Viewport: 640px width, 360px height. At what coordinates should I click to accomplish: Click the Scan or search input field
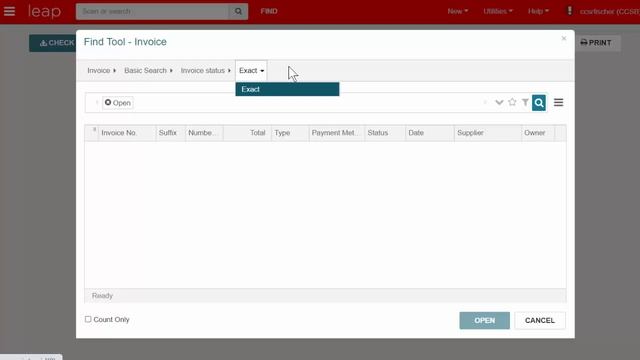[x=153, y=11]
